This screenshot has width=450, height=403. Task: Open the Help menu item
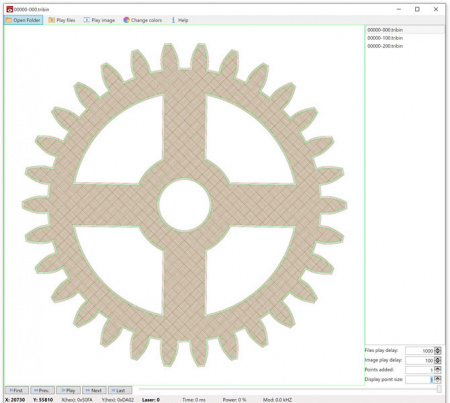click(x=180, y=20)
